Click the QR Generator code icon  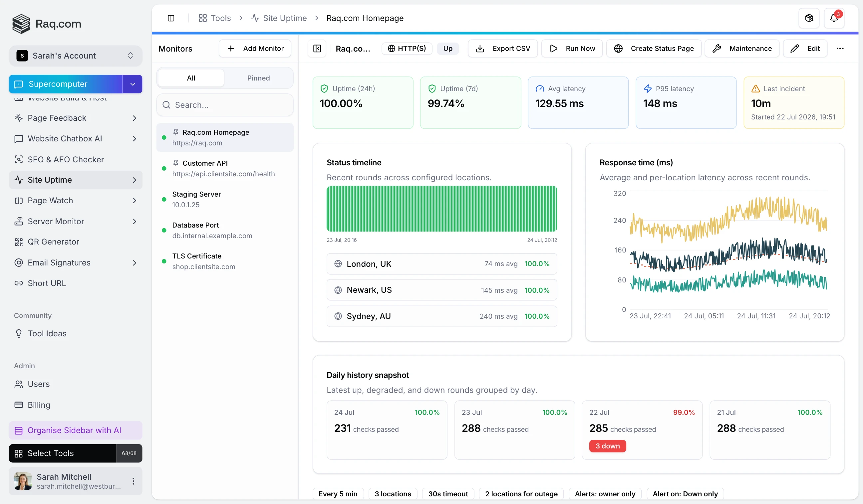click(x=19, y=242)
